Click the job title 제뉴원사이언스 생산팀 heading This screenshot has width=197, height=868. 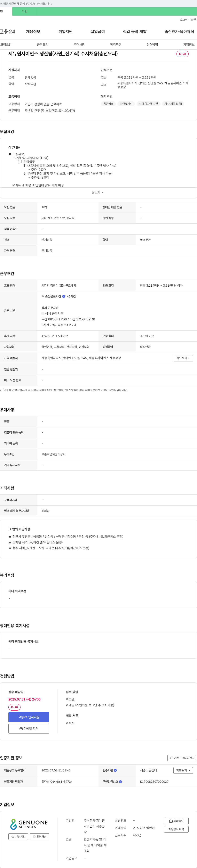pos(63,54)
